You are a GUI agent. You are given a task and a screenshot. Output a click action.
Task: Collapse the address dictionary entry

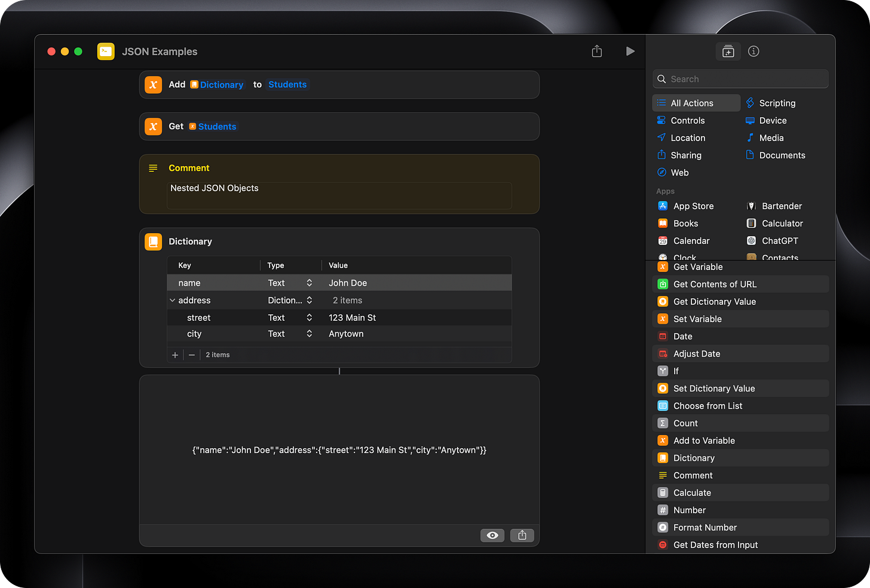click(x=173, y=300)
